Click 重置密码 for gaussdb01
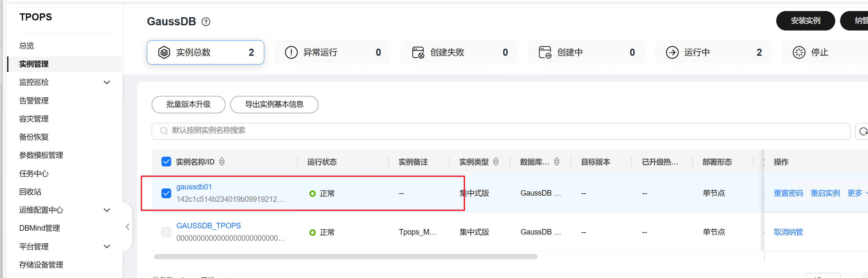Screen dimensions: 868x278 click(x=788, y=193)
